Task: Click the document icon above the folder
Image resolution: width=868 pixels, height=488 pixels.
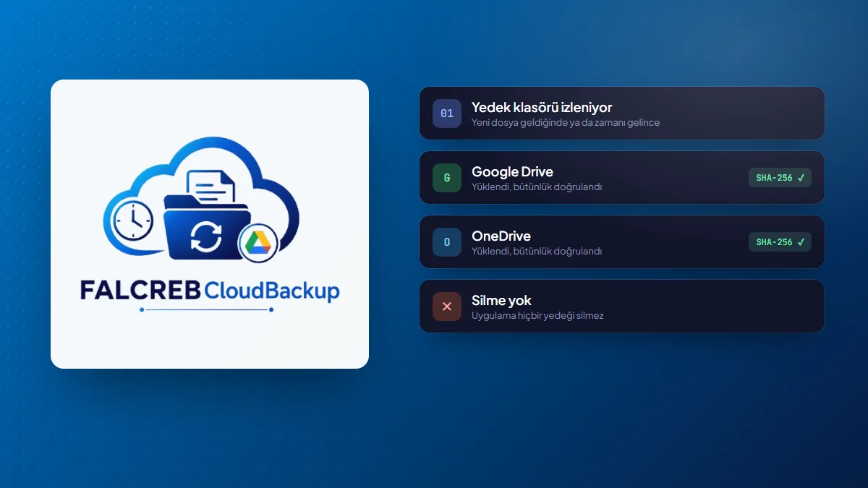Action: (x=210, y=188)
